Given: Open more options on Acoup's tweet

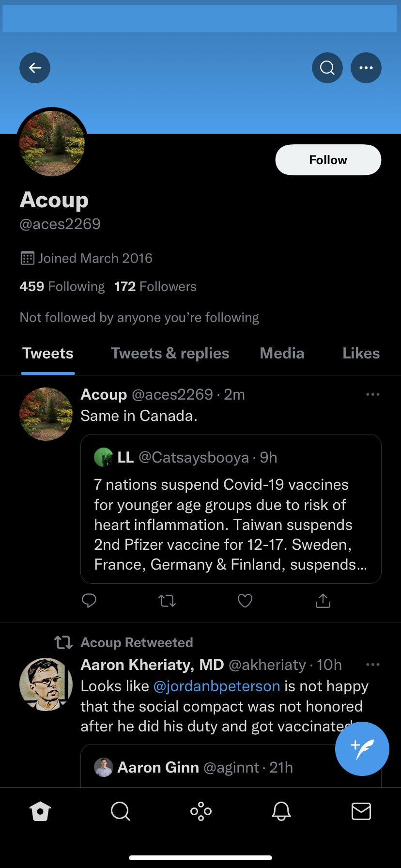Looking at the screenshot, I should (x=372, y=395).
